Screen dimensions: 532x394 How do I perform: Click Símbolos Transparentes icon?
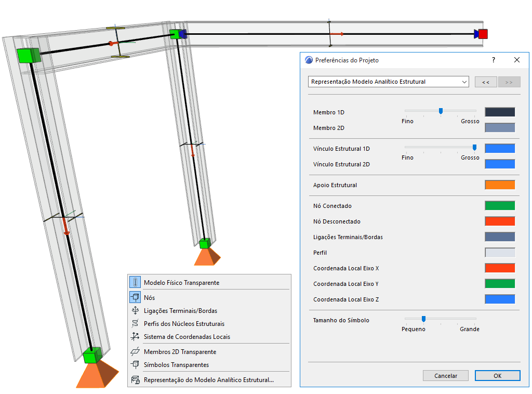[135, 364]
